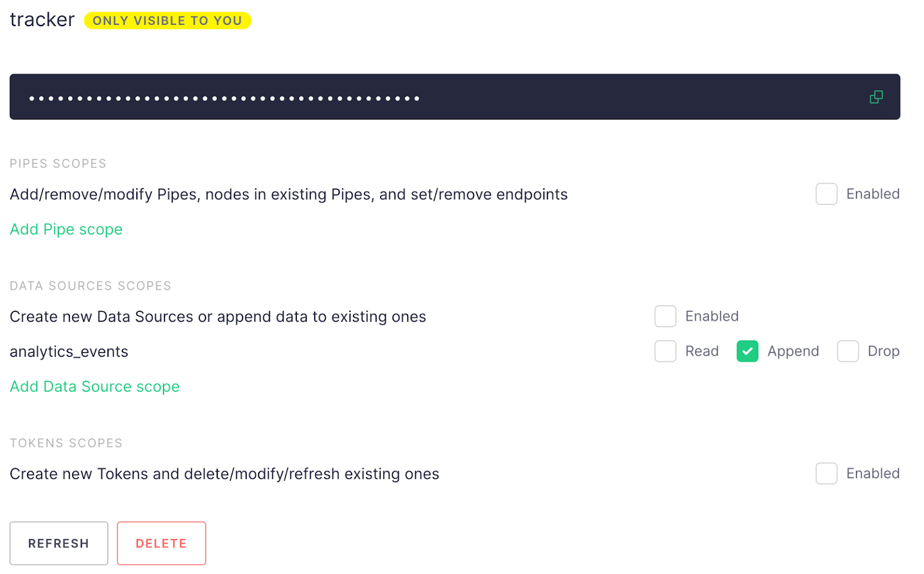Check Read for analytics_events
This screenshot has height=574, width=924.
click(665, 351)
